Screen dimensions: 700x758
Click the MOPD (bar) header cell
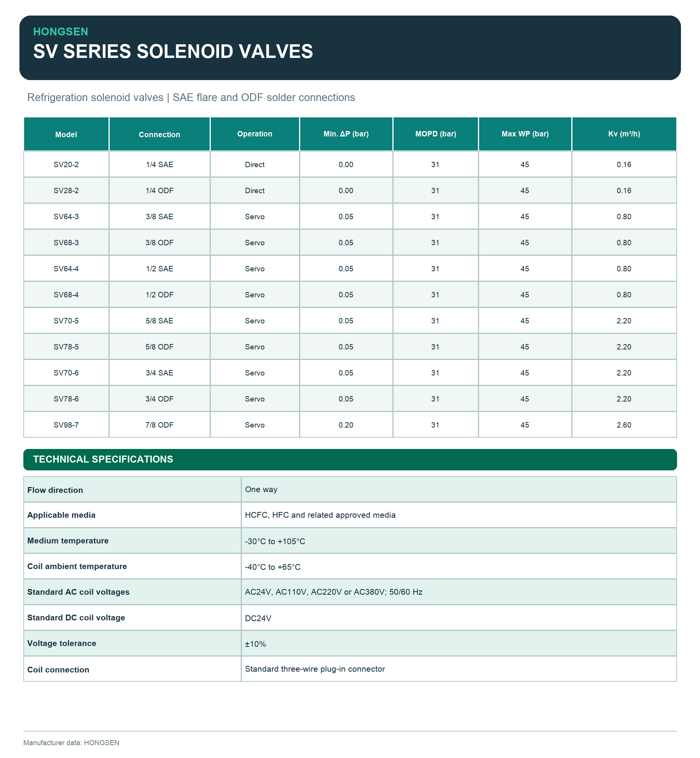click(x=436, y=134)
